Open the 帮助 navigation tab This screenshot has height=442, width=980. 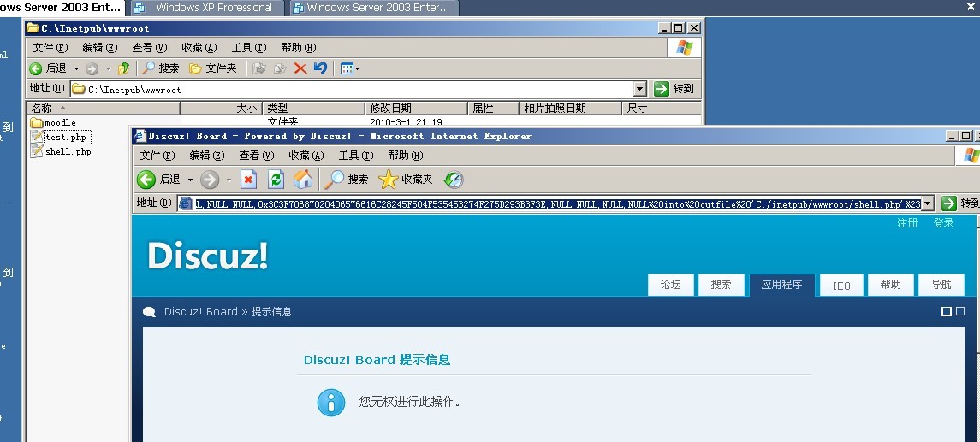coord(891,285)
